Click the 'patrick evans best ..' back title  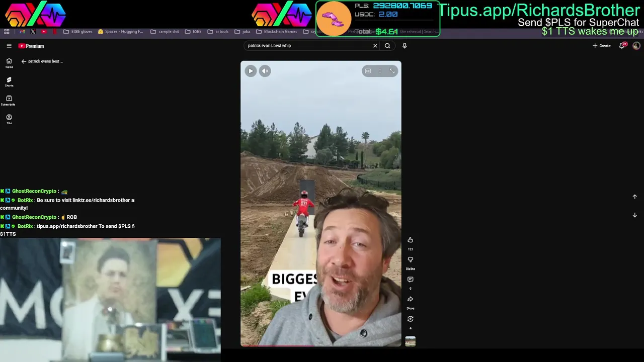coord(45,61)
